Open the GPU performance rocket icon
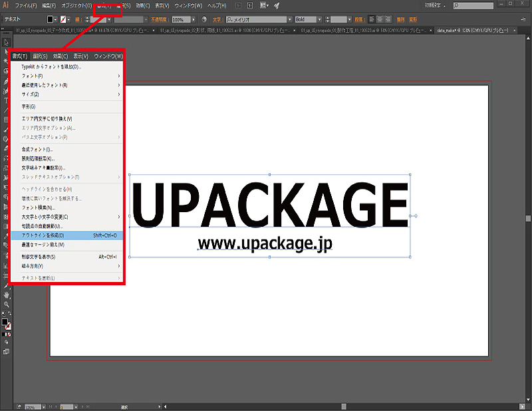532x411 pixels. [277, 5]
